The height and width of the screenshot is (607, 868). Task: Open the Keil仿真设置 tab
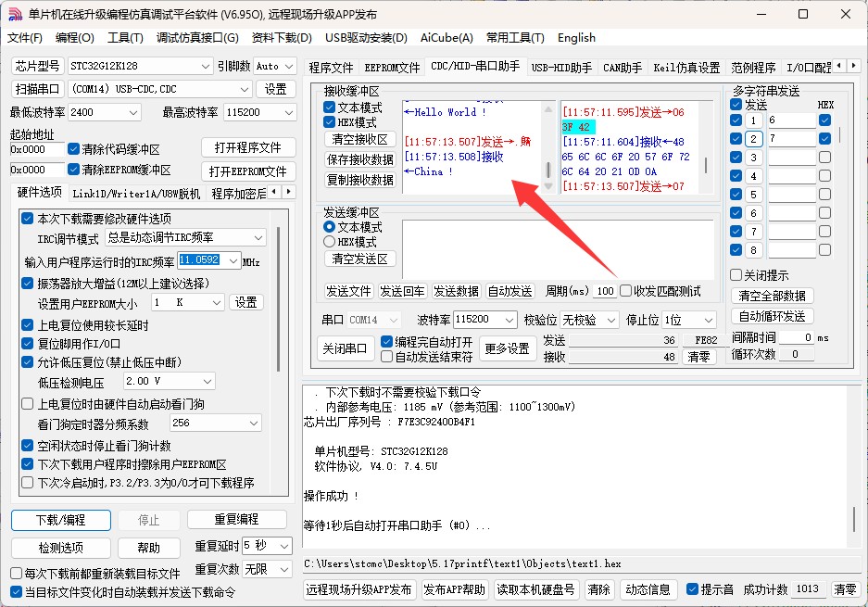click(x=686, y=68)
